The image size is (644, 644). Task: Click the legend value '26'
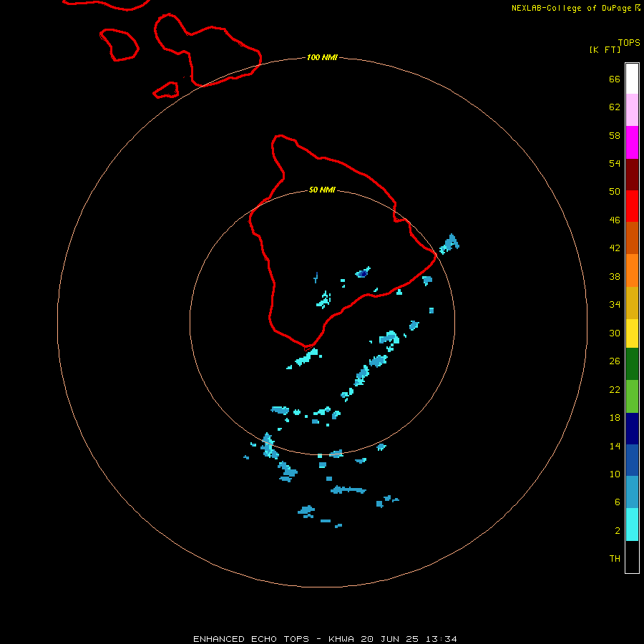(x=615, y=361)
